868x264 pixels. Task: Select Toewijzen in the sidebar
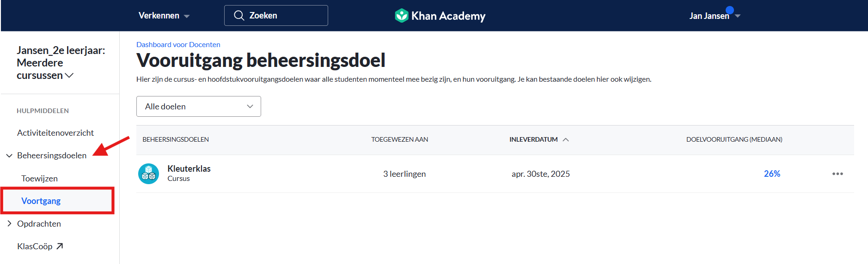[39, 179]
